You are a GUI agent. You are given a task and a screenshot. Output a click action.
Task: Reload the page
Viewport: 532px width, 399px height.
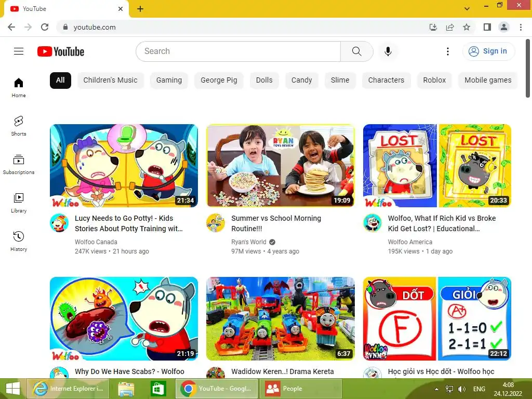[x=45, y=27]
